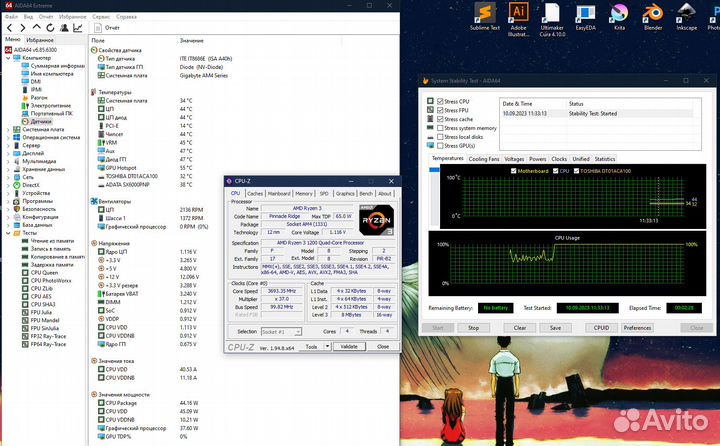
Task: Go forward with AIDA64 toolbar right arrow
Action: click(x=22, y=28)
